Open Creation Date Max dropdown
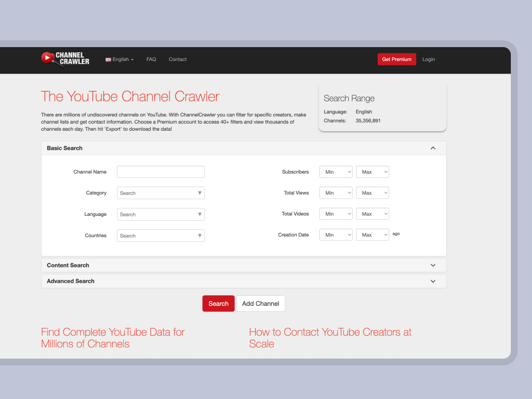Screen dimensions: 532x399 pos(372,235)
